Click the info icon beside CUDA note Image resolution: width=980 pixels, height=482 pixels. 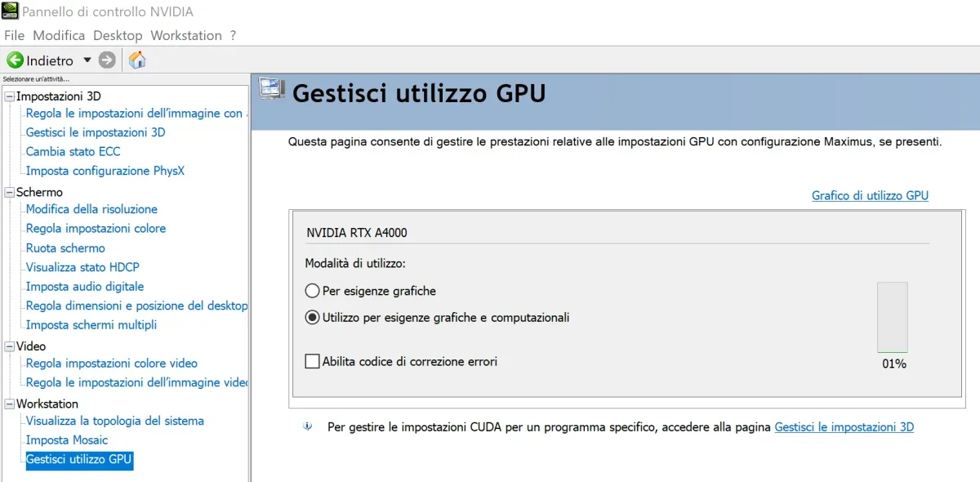(x=307, y=426)
